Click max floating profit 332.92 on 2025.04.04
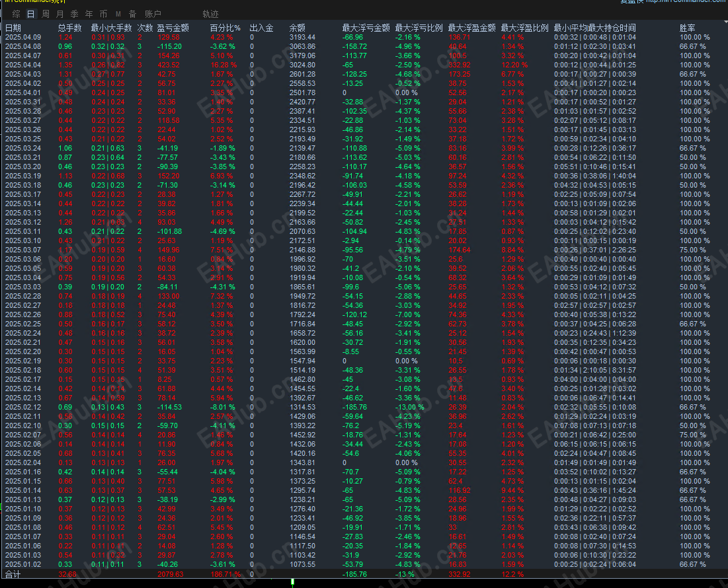This screenshot has width=728, height=588. 460,65
